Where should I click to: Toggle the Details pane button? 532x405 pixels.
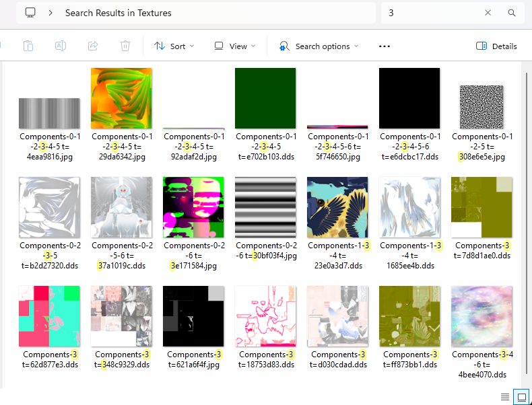(x=496, y=46)
